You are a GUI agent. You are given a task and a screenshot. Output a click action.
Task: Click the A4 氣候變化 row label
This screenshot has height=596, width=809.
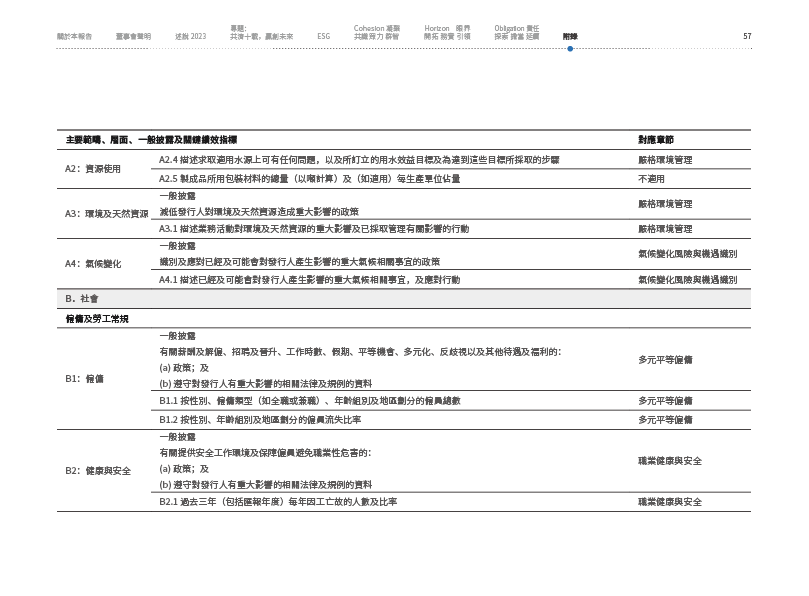[x=93, y=263]
